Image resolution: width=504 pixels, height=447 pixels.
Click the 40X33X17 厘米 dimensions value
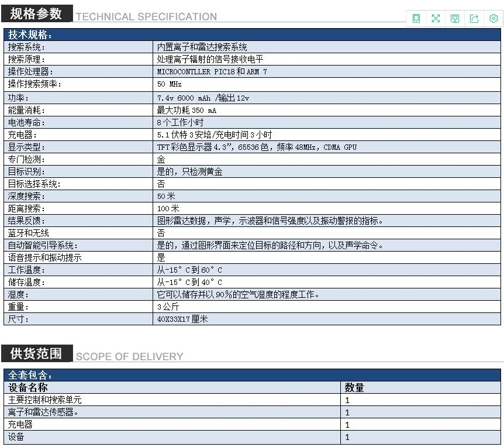tap(182, 319)
